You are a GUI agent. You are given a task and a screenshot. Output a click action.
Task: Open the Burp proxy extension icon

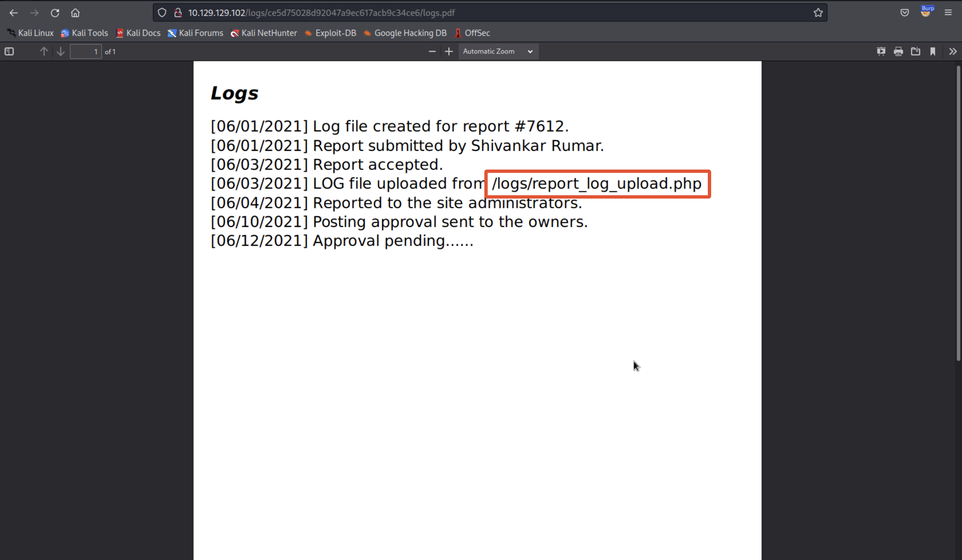[x=926, y=11]
